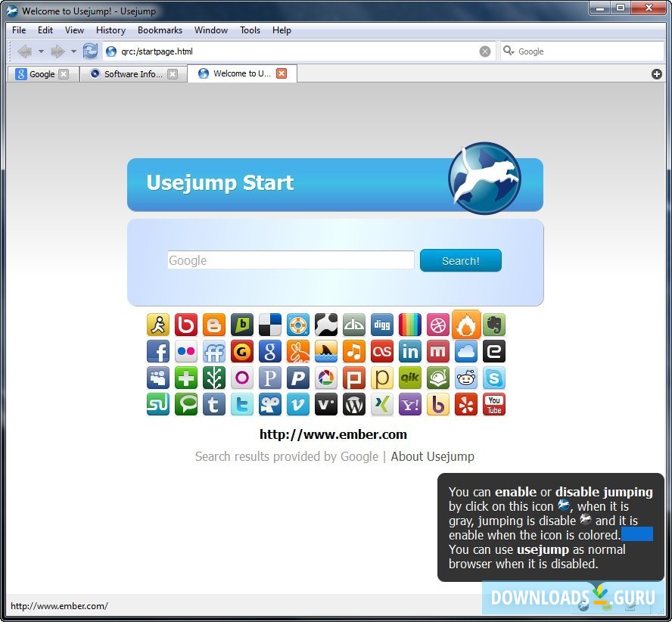The width and height of the screenshot is (672, 622).
Task: Open the red Yelp icon
Action: 466,404
